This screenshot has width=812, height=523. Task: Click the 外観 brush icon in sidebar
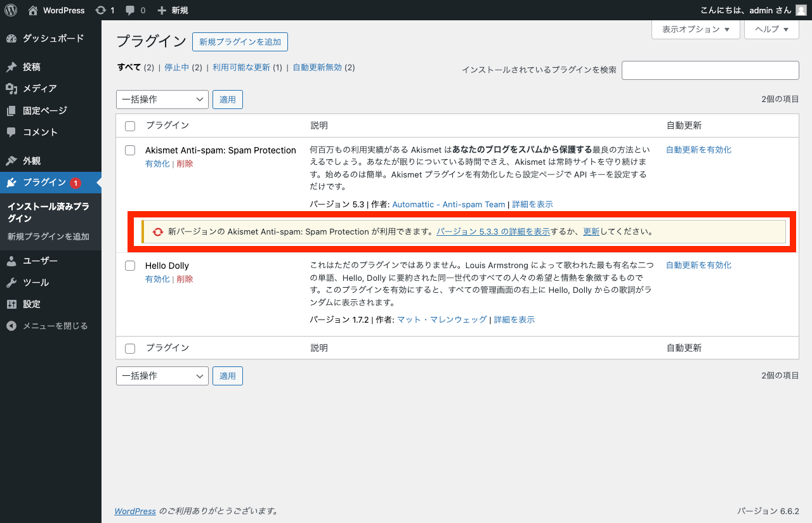click(11, 161)
